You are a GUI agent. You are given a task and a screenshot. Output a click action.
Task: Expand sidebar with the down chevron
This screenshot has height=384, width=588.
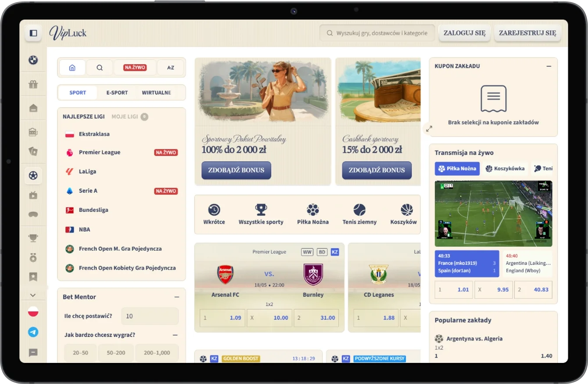[33, 295]
